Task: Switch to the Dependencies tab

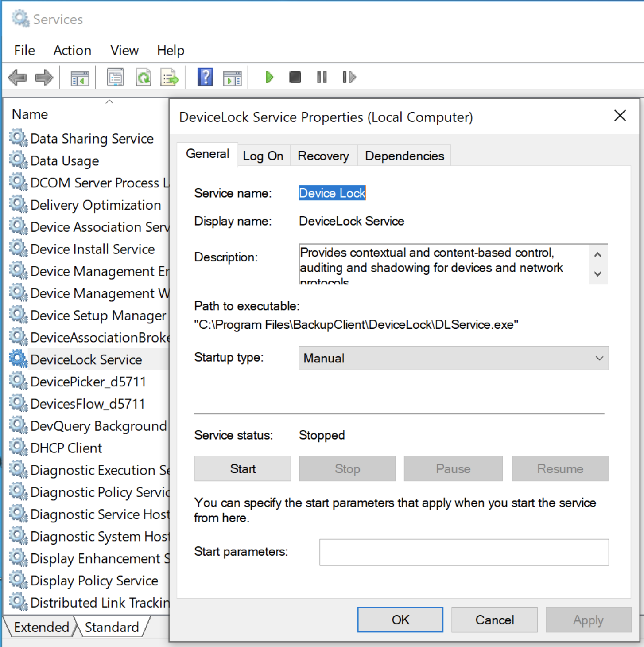Action: click(404, 156)
